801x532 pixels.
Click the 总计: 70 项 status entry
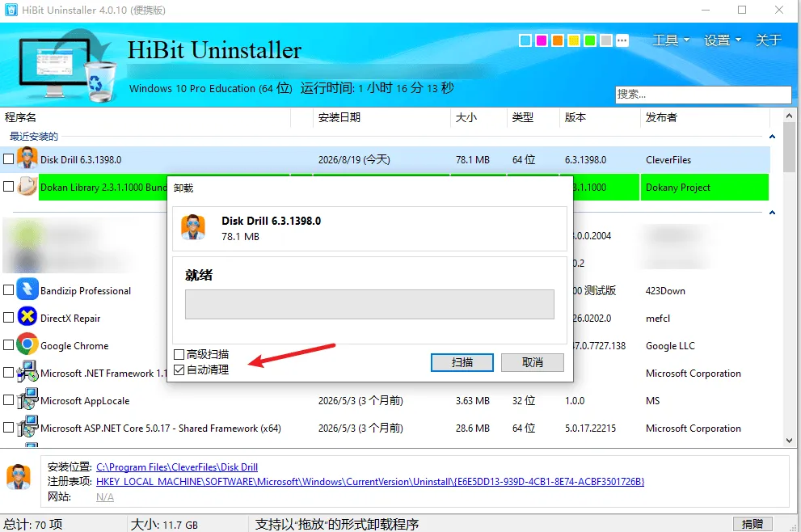[32, 525]
